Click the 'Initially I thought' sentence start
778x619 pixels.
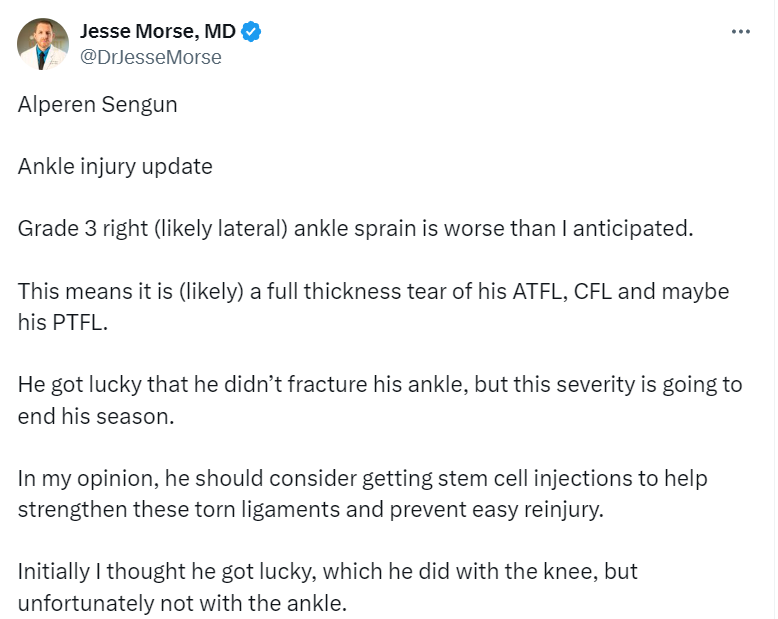90,572
